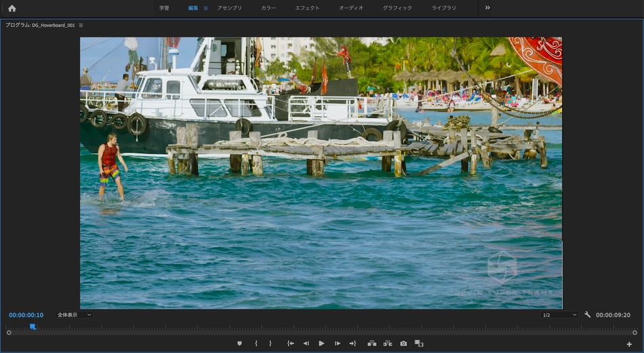The image size is (644, 353).
Task: Switch to the エフェクト workspace tab
Action: click(307, 8)
